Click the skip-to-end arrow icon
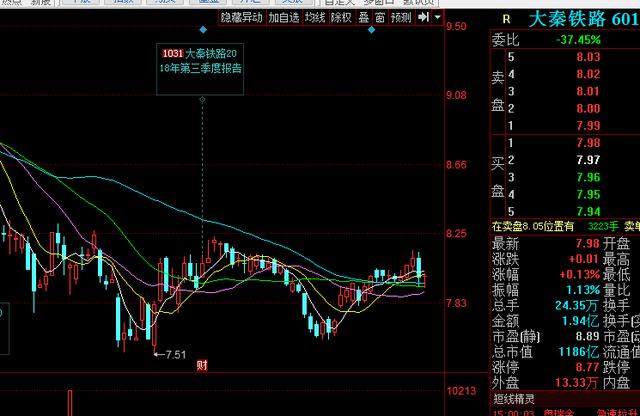Image resolution: width=640 pixels, height=416 pixels. tap(423, 17)
